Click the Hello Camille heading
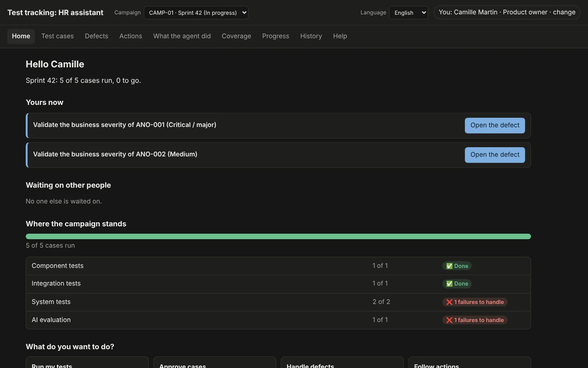This screenshot has height=368, width=588. click(x=55, y=64)
